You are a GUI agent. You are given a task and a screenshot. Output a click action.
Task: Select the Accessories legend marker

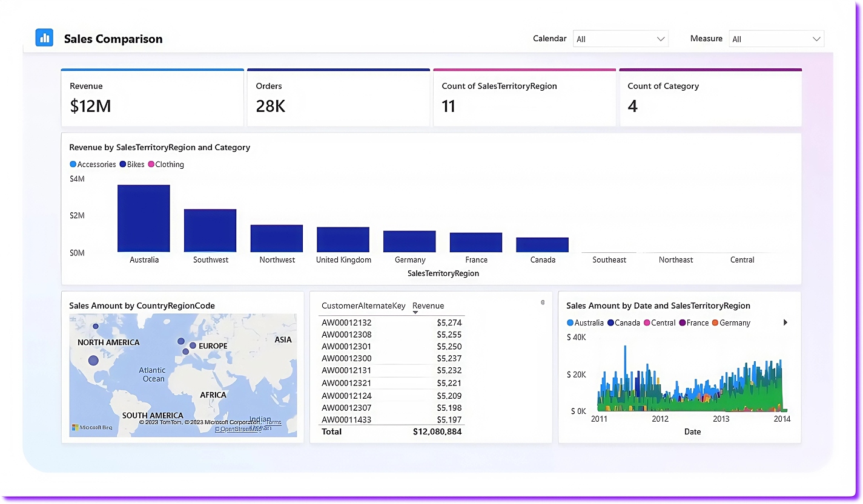(x=73, y=165)
